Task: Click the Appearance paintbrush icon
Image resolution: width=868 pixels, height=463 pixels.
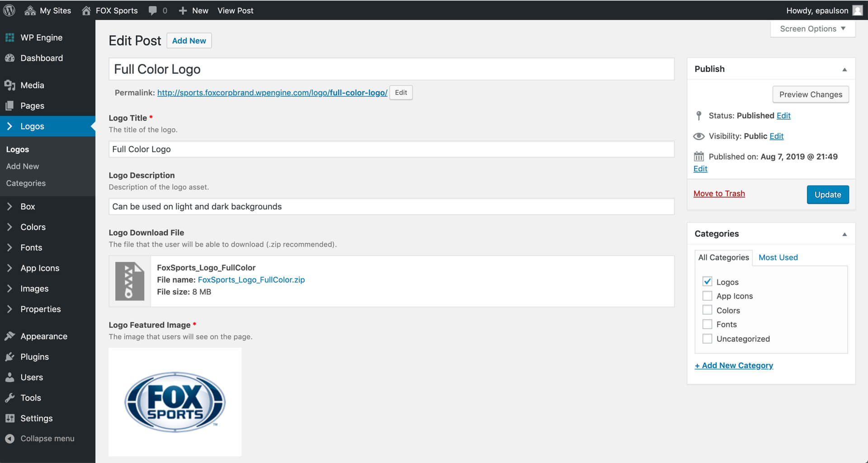Action: pos(9,336)
